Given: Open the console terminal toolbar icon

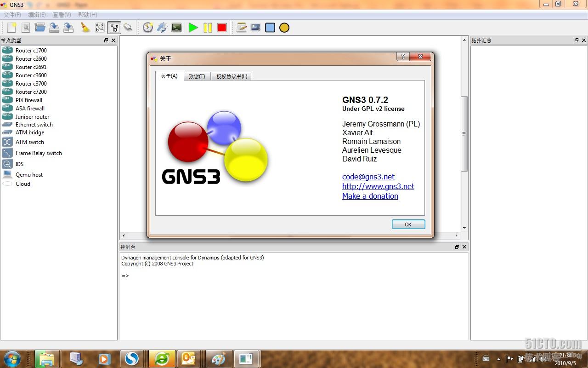Looking at the screenshot, I should (x=176, y=28).
